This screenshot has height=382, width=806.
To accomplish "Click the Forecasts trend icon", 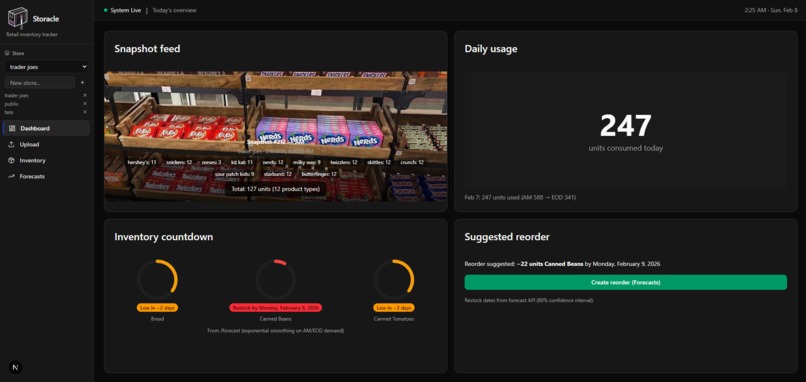I will point(11,176).
